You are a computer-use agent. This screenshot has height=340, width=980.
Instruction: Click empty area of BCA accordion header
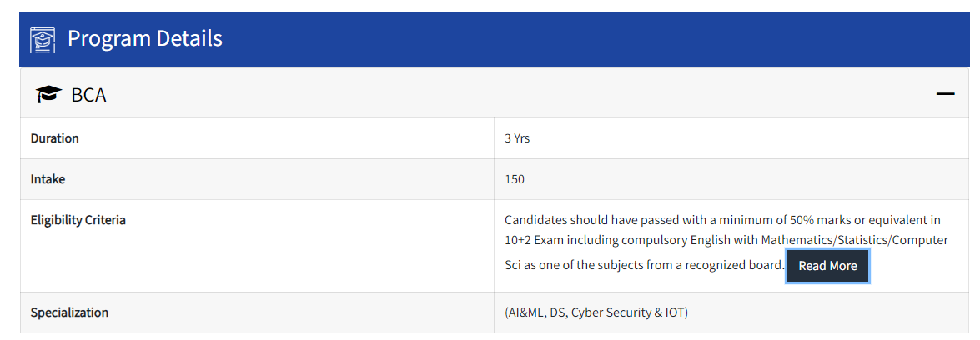click(x=500, y=94)
